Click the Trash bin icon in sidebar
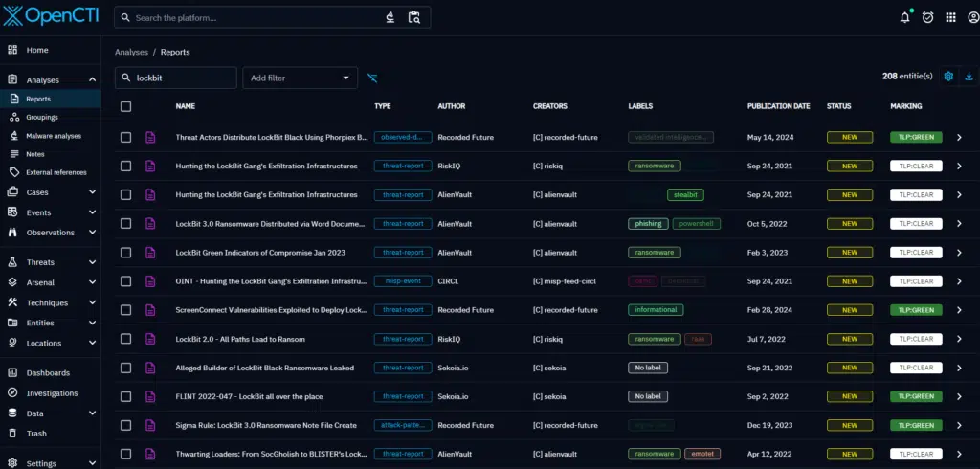Image resolution: width=980 pixels, height=469 pixels. pos(12,434)
